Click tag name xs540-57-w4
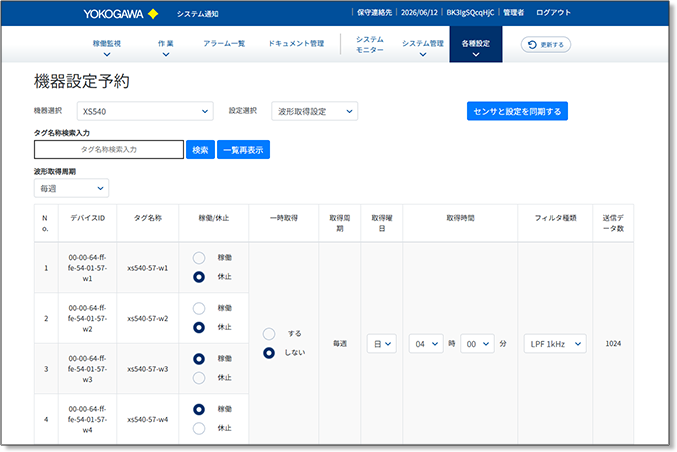This screenshot has width=677, height=452. [148, 420]
